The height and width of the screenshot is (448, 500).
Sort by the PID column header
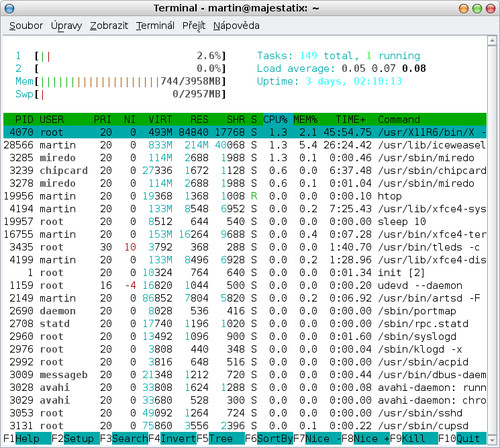[24, 119]
